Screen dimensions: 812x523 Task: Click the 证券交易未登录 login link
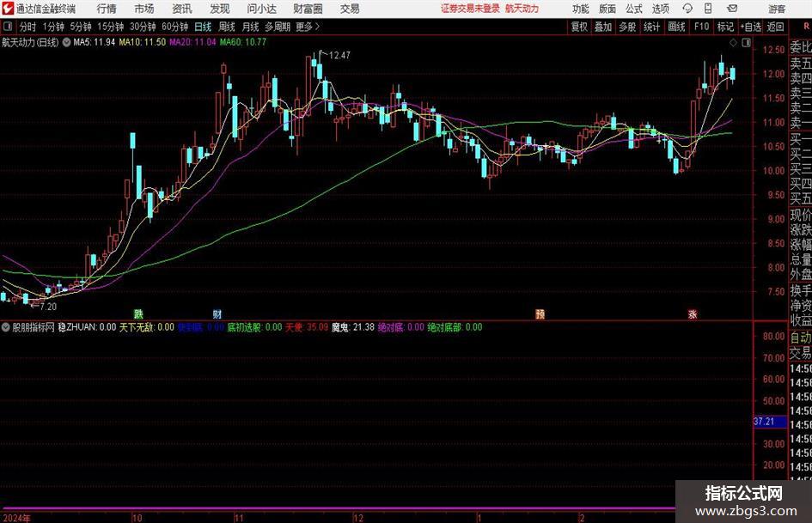470,9
